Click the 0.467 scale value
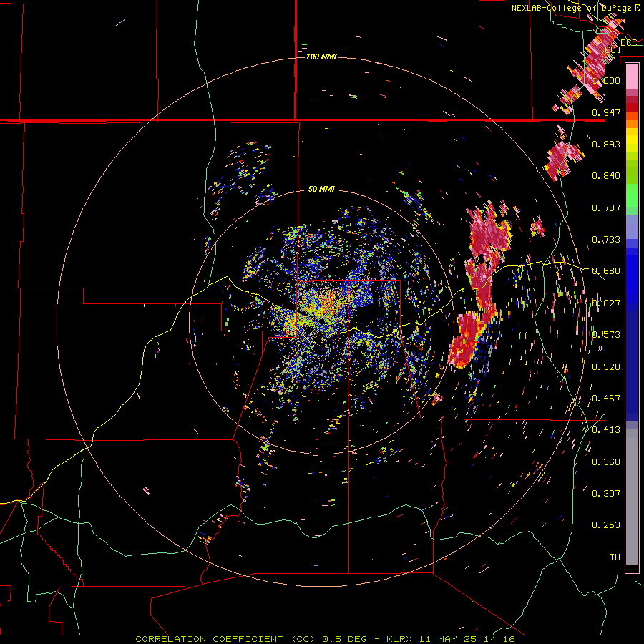 606,398
